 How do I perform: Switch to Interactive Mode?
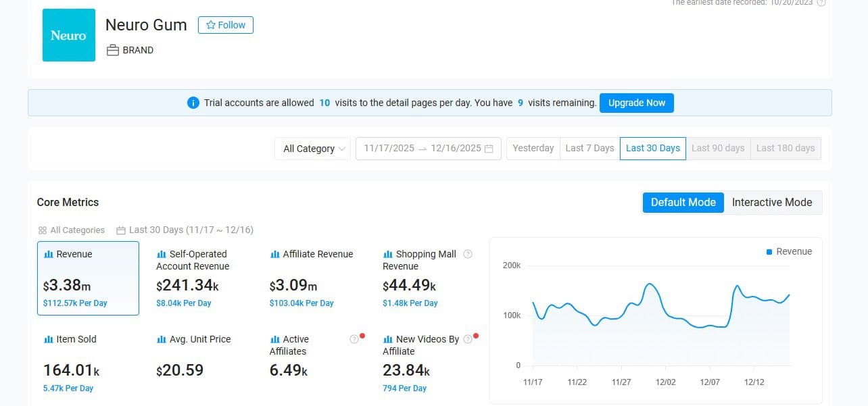pyautogui.click(x=773, y=202)
